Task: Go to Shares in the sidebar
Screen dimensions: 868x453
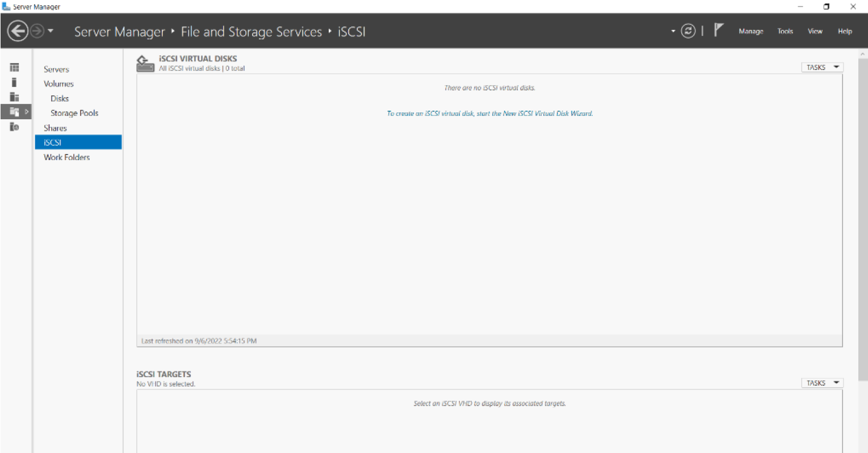Action: coord(55,128)
